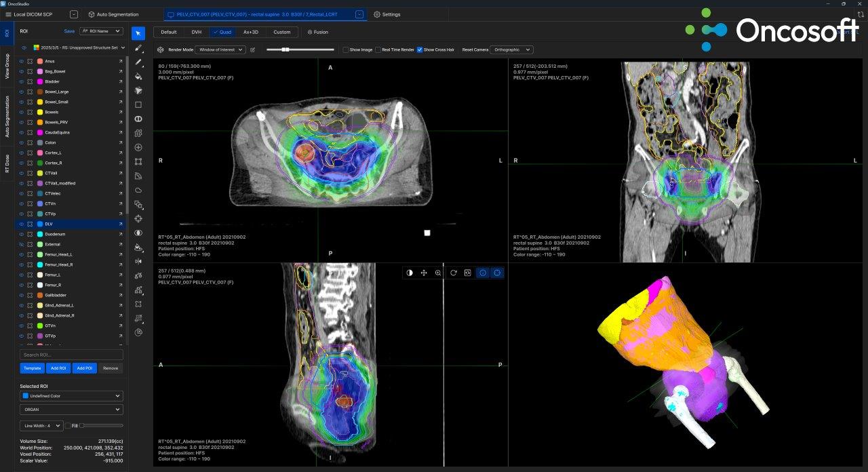Click the rotate icon in sagittal view toolbar

tap(453, 273)
